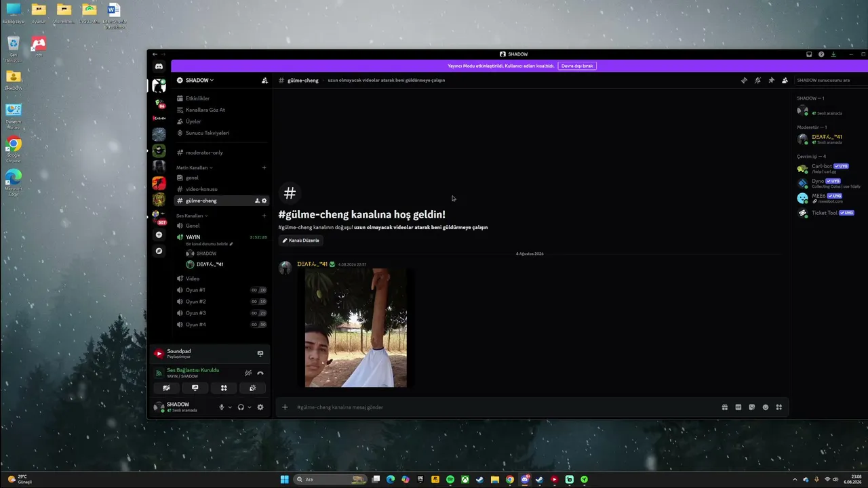Add a server with plus icon
This screenshot has width=868, height=488.
[x=159, y=235]
